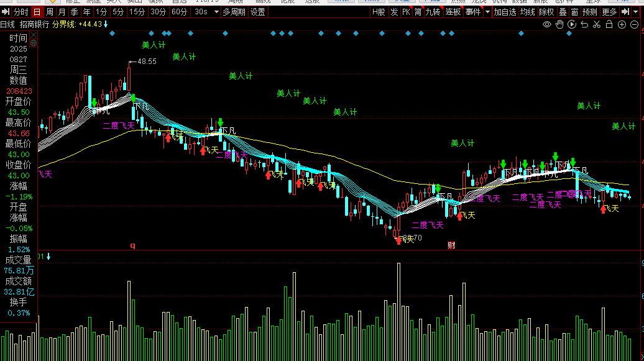Open 更多 more options
This screenshot has width=644, height=361.
click(x=609, y=12)
